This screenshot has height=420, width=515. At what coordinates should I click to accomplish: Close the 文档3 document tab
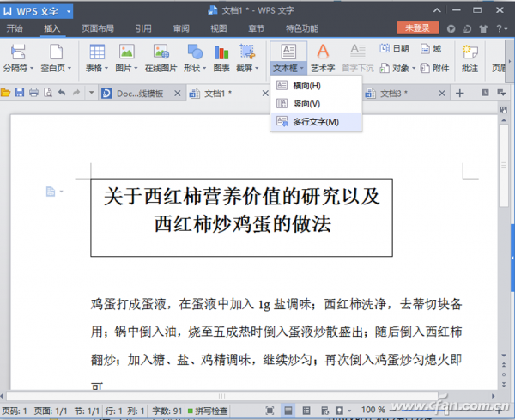(x=442, y=94)
